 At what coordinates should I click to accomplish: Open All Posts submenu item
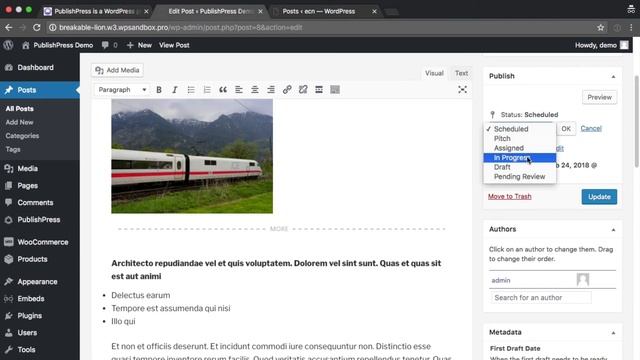20,109
